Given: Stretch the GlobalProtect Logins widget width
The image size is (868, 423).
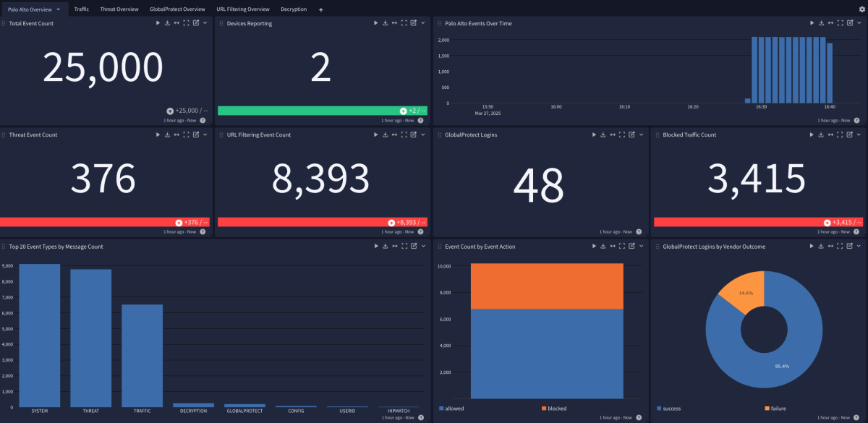Looking at the screenshot, I should pyautogui.click(x=613, y=134).
